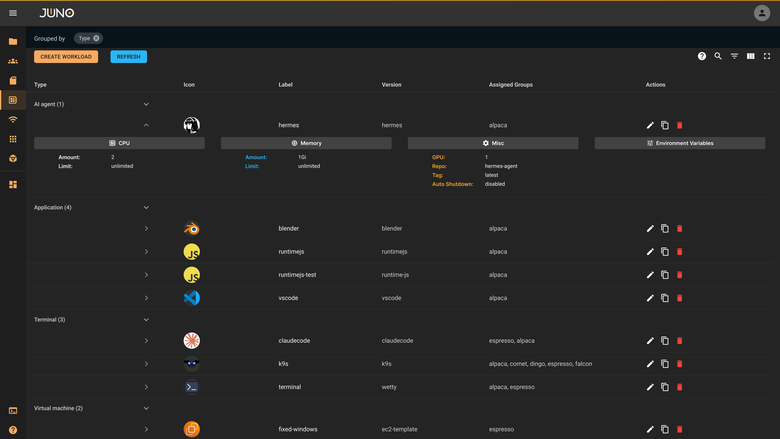Collapse the Virtual machine group
Image resolution: width=780 pixels, height=439 pixels.
(146, 408)
